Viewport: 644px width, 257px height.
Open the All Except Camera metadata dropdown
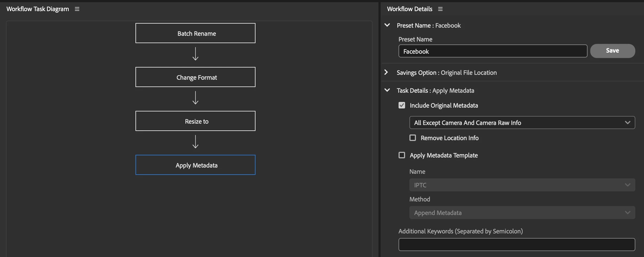[522, 123]
